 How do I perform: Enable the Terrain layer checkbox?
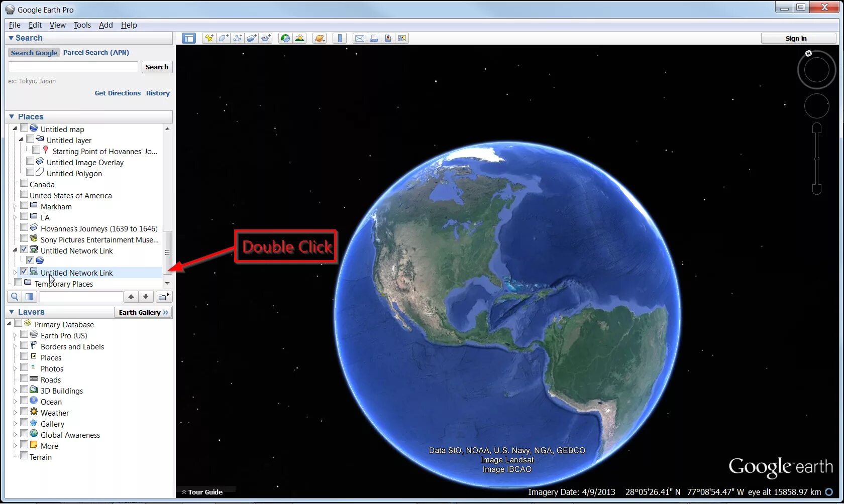24,456
